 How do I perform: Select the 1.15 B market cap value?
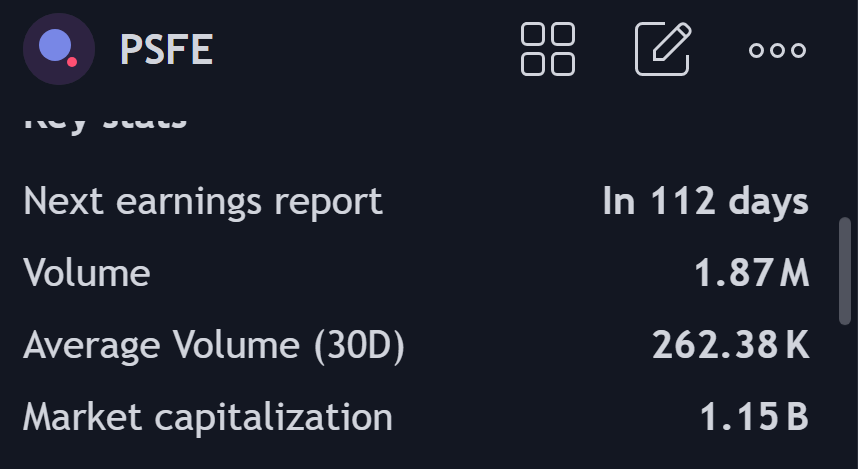(x=755, y=416)
